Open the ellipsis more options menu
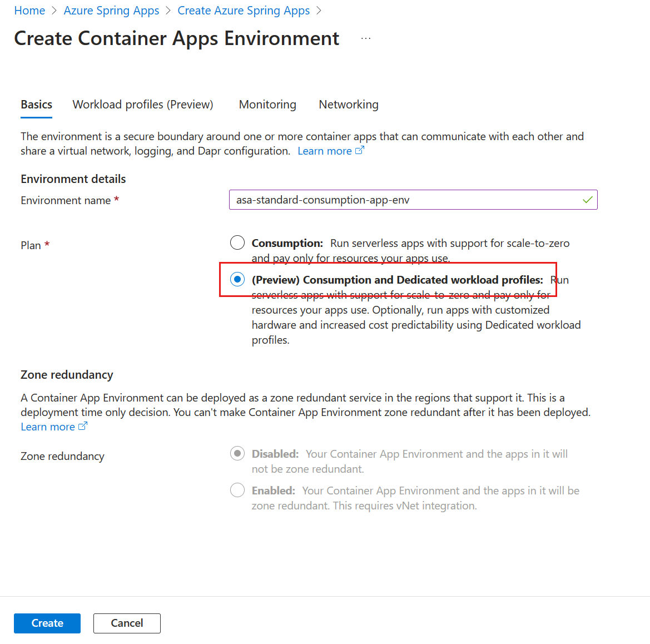 [365, 38]
